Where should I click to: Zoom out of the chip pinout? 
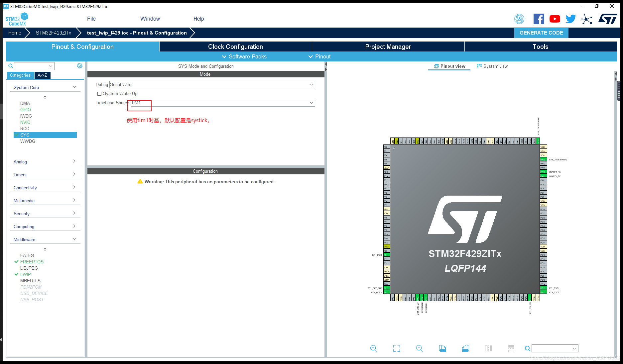(x=419, y=348)
